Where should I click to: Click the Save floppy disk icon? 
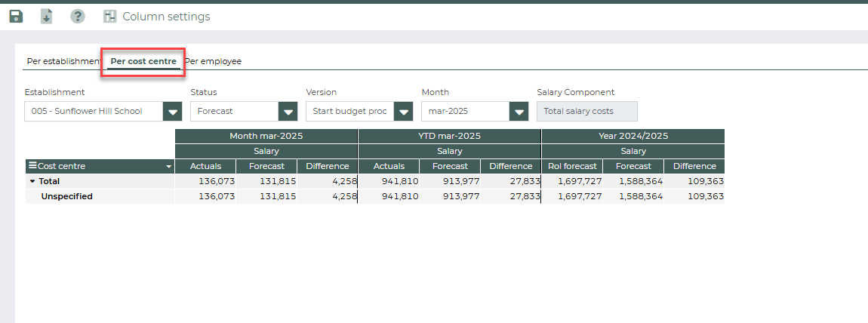16,16
